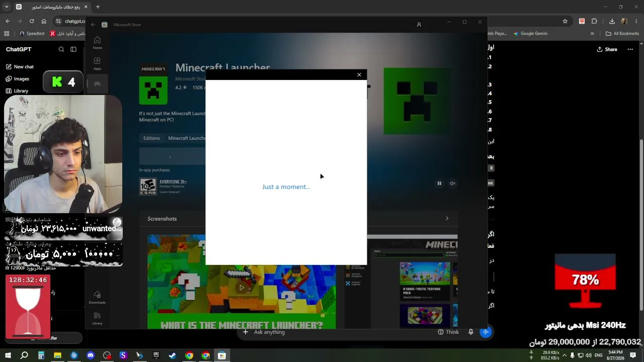Share the ChatGPT conversation

(x=607, y=49)
